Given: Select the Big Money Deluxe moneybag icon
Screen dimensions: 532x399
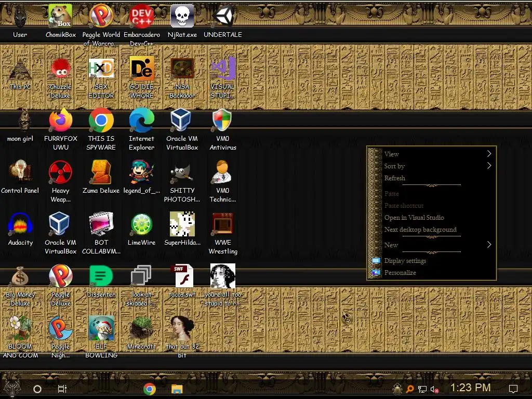Looking at the screenshot, I should pos(20,276).
